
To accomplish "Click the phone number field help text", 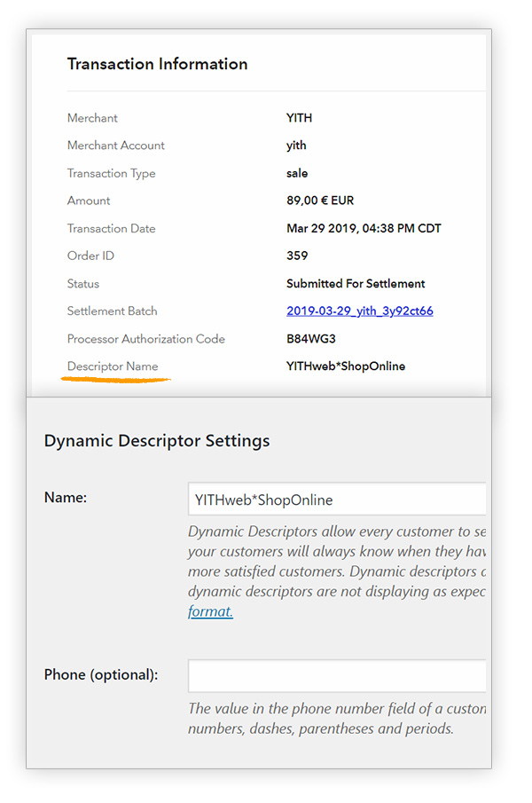I will pos(337,719).
